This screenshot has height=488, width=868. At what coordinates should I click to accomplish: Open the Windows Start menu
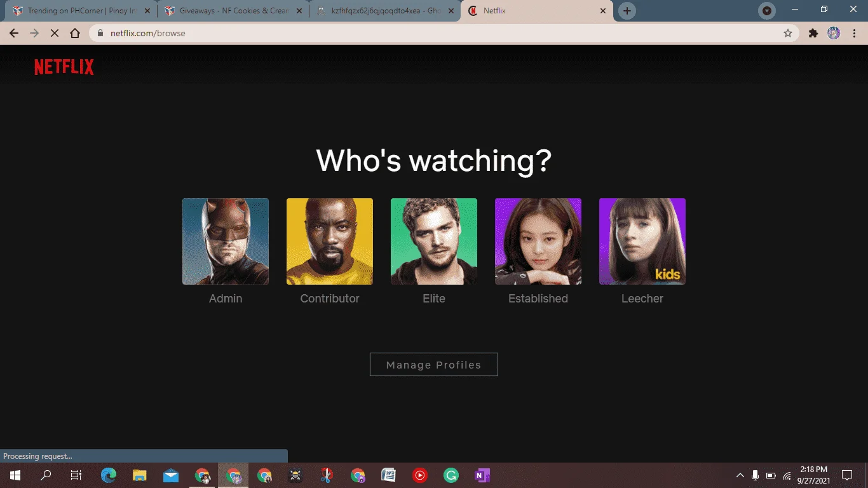(x=15, y=475)
